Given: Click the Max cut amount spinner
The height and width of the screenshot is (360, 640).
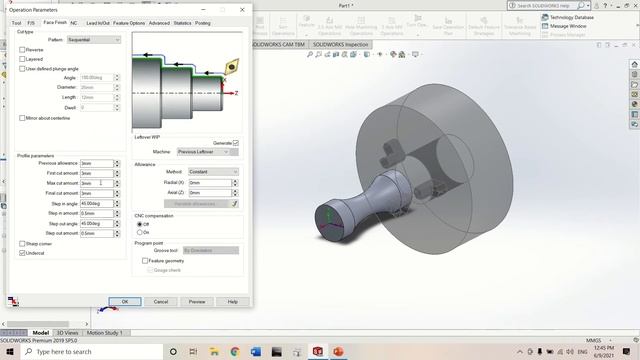Looking at the screenshot, I should click(117, 183).
